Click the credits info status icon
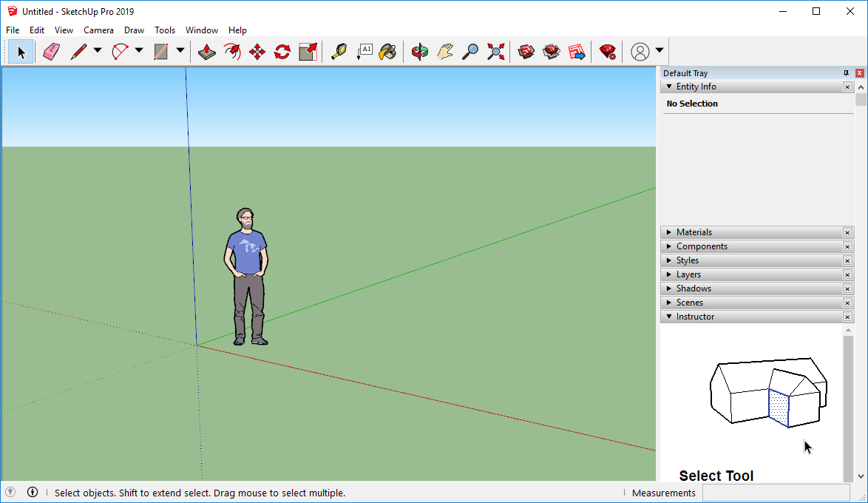 pos(33,492)
